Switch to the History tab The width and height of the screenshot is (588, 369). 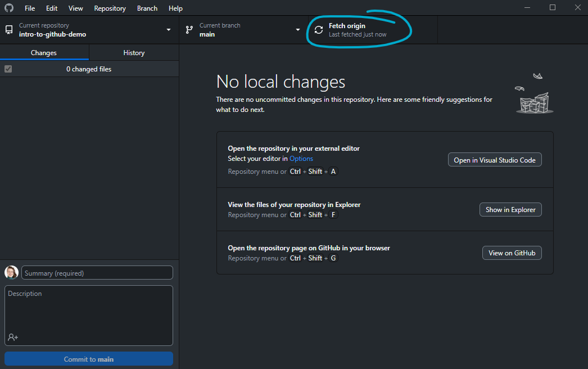[x=134, y=53]
